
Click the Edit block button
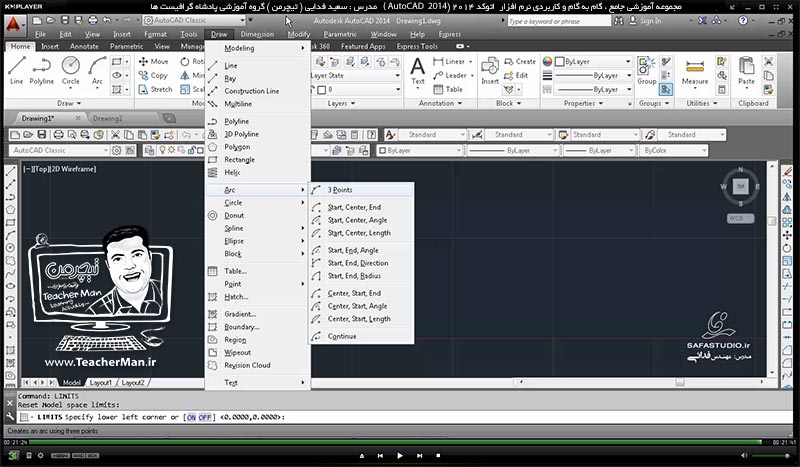pos(516,75)
